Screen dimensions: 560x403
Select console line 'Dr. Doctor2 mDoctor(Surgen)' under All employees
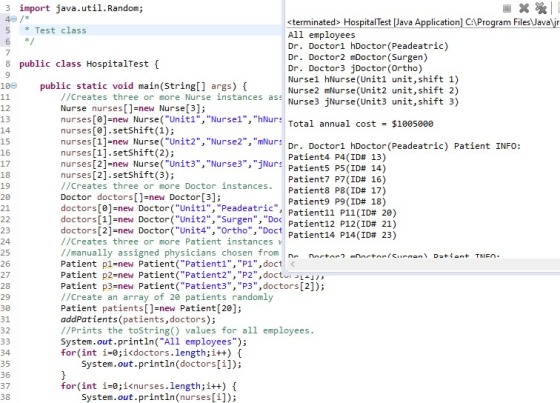pos(358,57)
